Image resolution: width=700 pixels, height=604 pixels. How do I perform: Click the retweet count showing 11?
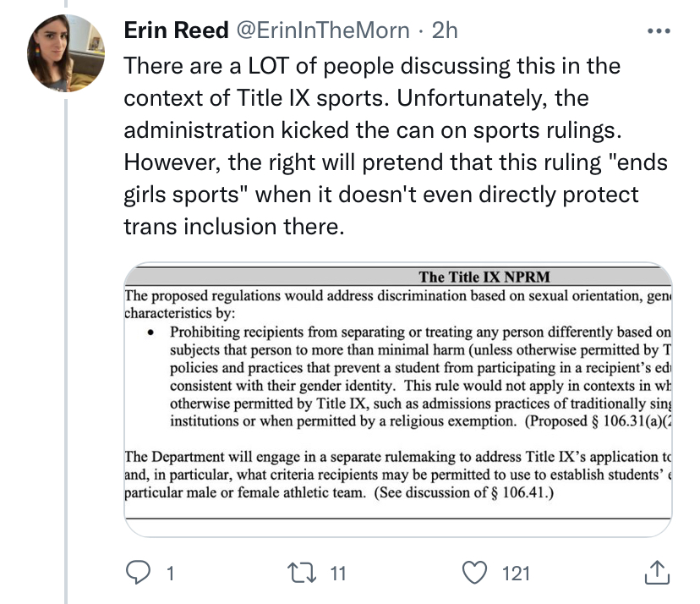click(x=338, y=574)
